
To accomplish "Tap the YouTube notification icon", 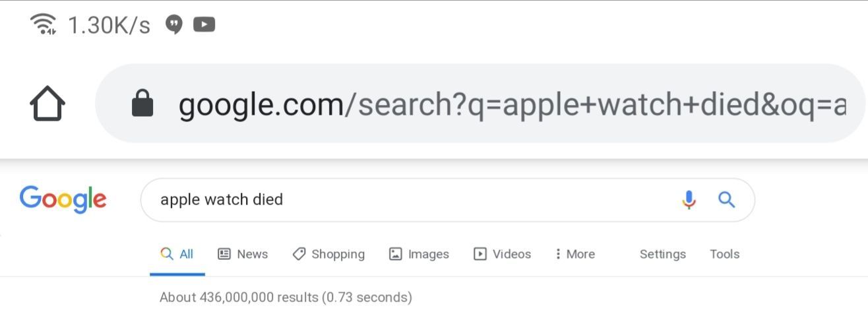I will point(204,25).
